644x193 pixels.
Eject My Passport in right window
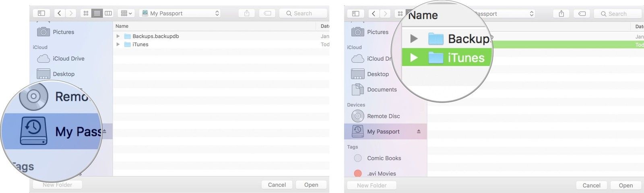[419, 131]
